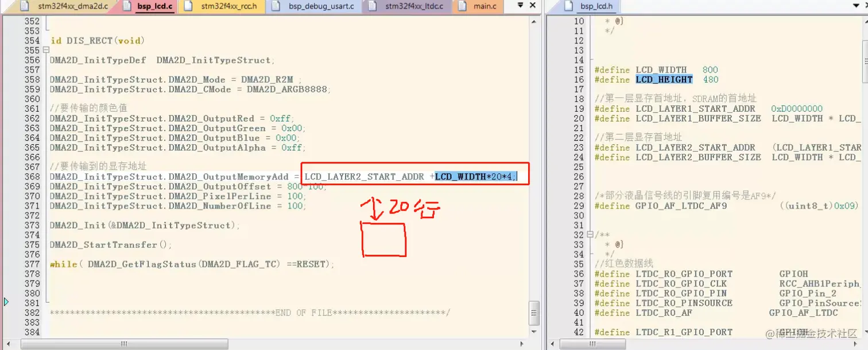Screen dimensions: 868x350
Task: Click the 第二层显存首地址 comment on line 22
Action: pos(638,137)
